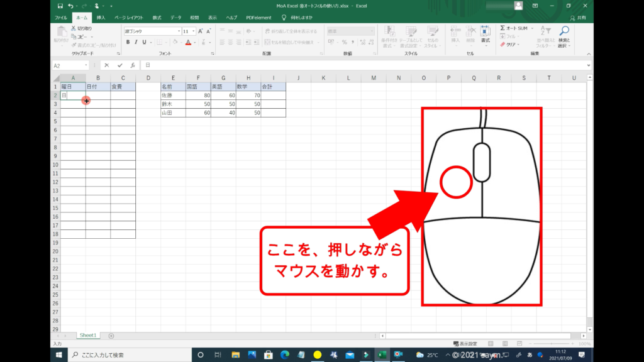Switch to the データ (Data) ribbon tab
Viewport: 644px width, 362px height.
(175, 18)
